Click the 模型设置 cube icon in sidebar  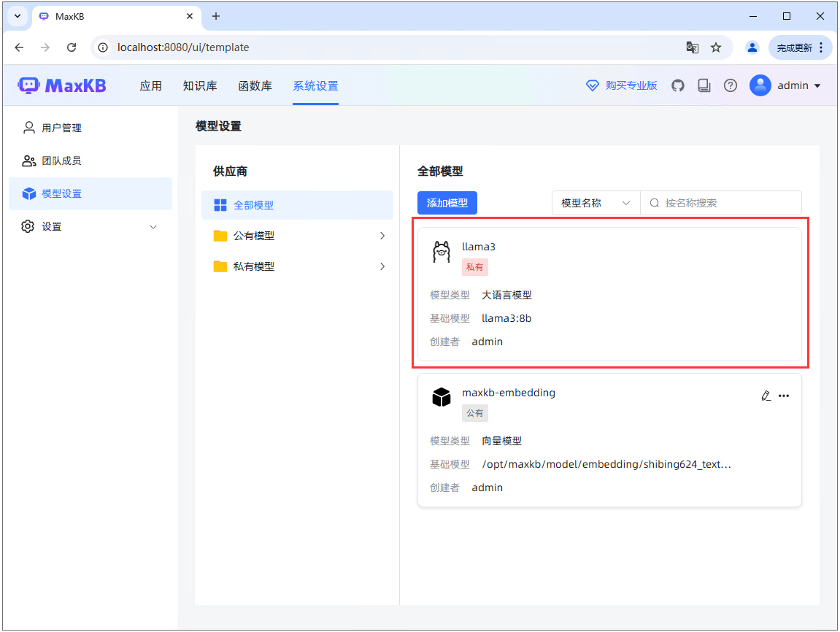pos(28,193)
